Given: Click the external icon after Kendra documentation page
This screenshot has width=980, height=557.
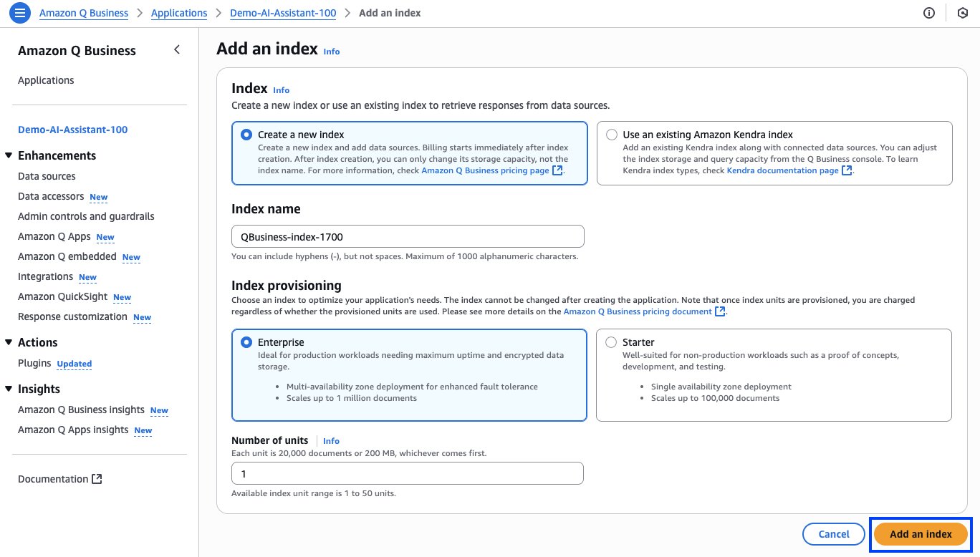Looking at the screenshot, I should [x=847, y=170].
